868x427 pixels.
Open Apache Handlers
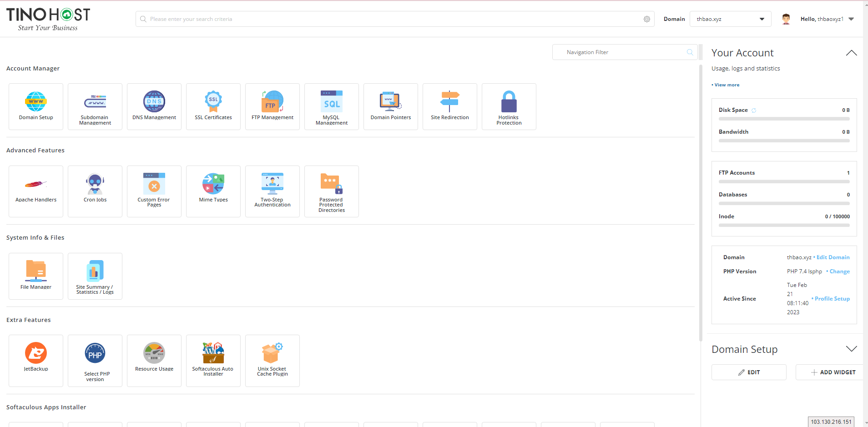(36, 191)
